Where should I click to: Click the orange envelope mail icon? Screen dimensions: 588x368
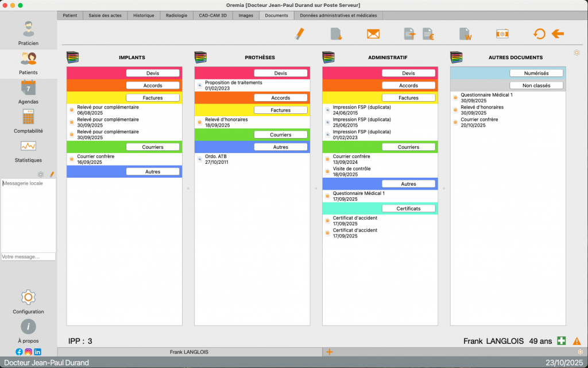coord(373,34)
